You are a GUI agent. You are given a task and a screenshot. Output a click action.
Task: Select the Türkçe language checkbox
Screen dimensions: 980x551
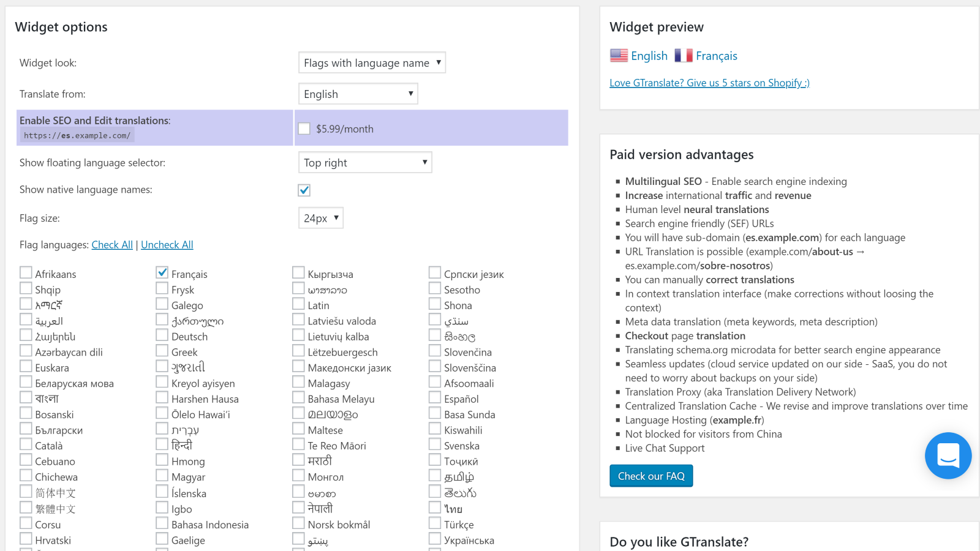coord(435,523)
